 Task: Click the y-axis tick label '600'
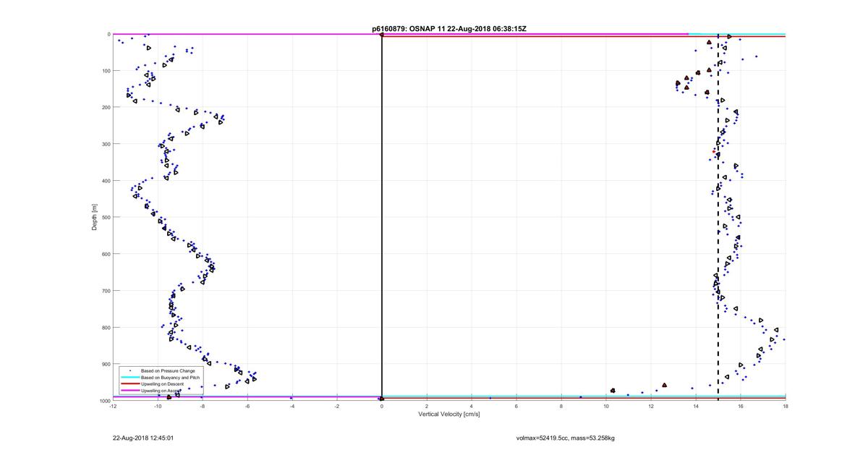coord(105,254)
